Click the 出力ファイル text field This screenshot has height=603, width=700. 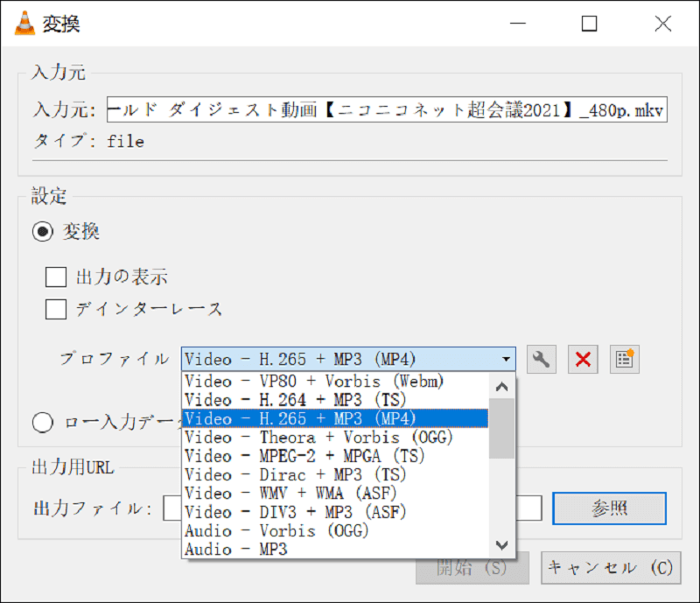click(353, 508)
